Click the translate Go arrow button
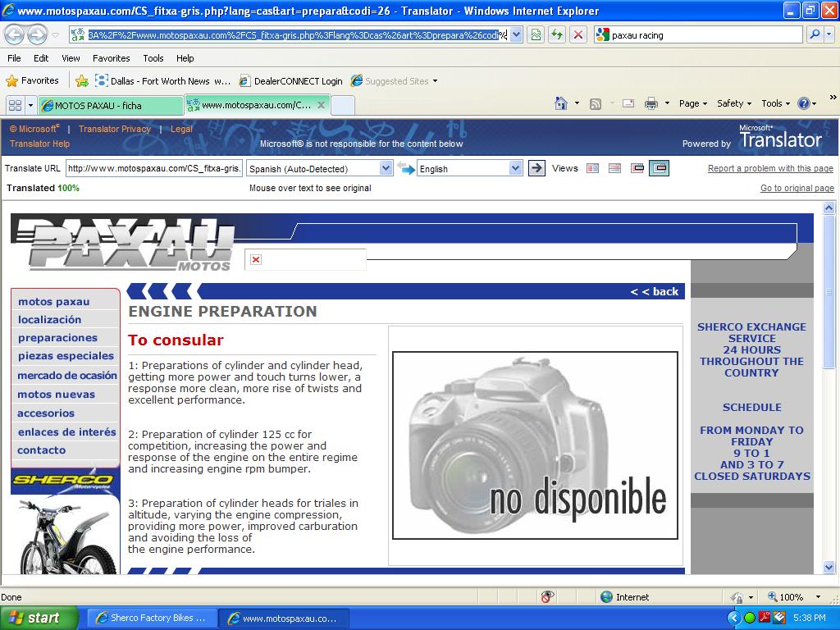The width and height of the screenshot is (840, 630). (536, 168)
